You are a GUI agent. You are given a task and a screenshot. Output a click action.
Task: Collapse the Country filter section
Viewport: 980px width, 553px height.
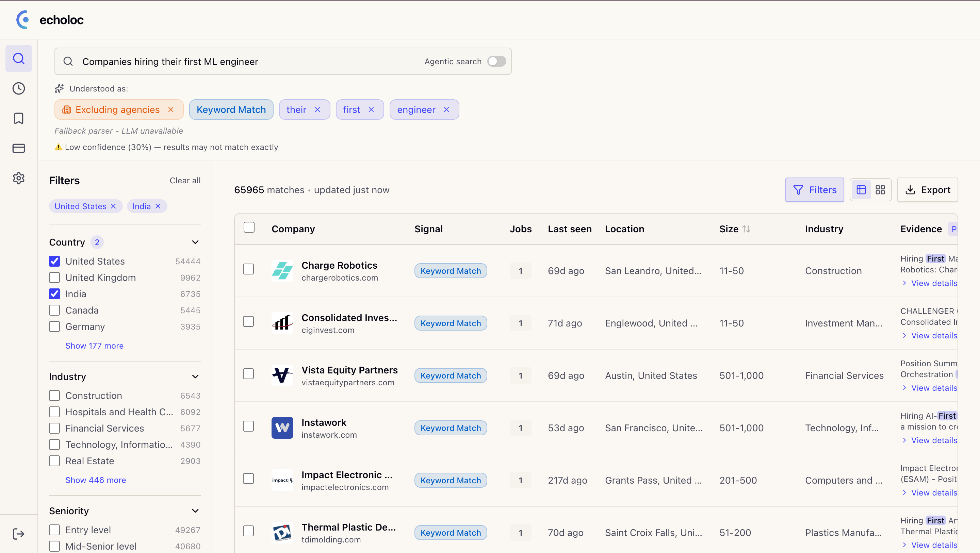point(195,242)
